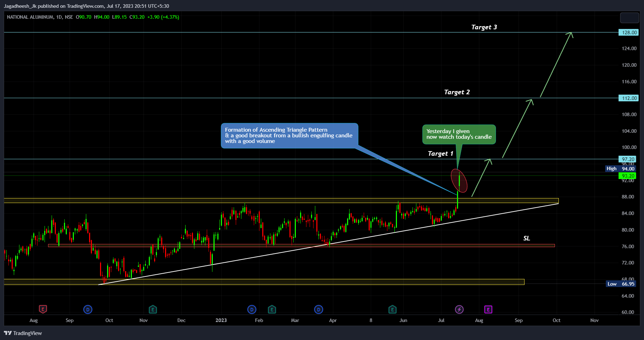644x340 pixels.
Task: Click the blue Ascending Triangle Pattern callout
Action: tap(289, 136)
